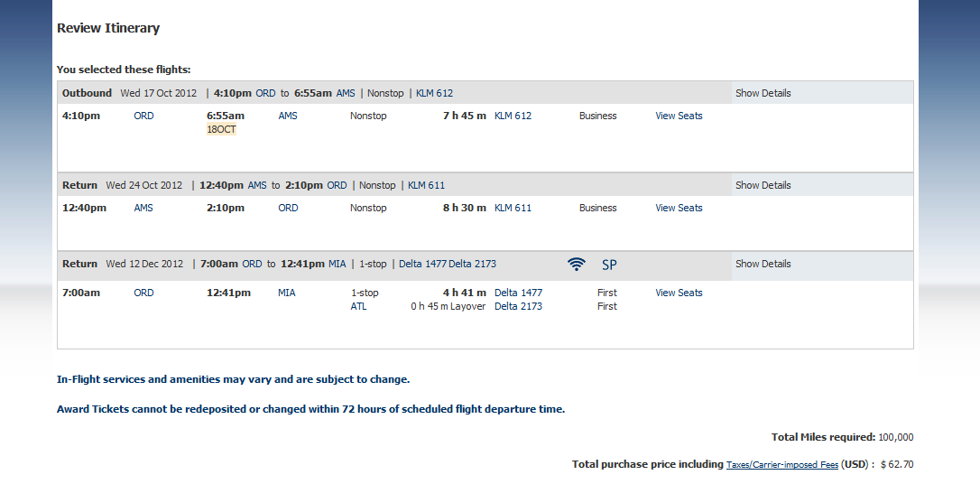Click the KLM 611 flight number link
The height and width of the screenshot is (484, 980).
513,208
